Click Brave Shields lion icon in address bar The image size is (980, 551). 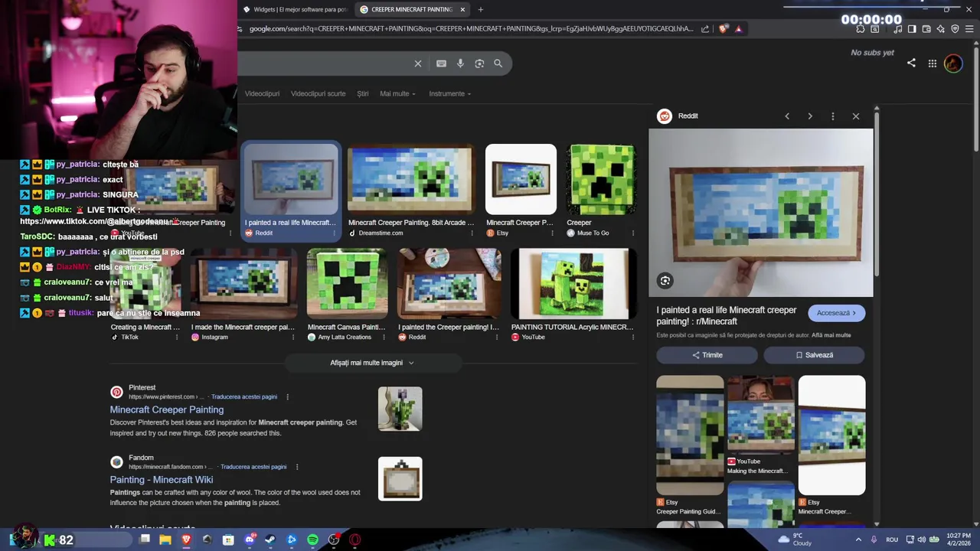724,29
